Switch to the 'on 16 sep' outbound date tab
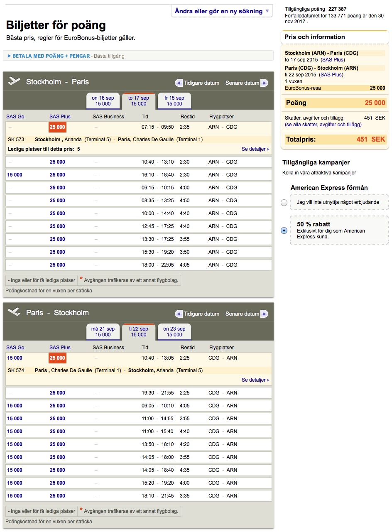Screen dimensions: 392x532 [x=103, y=101]
